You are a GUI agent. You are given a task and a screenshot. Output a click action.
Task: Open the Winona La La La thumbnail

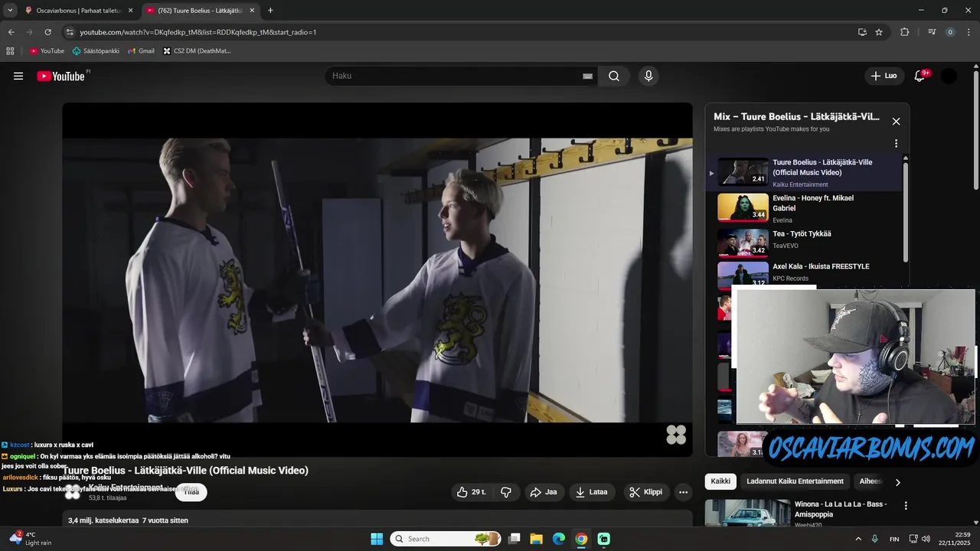pyautogui.click(x=747, y=513)
